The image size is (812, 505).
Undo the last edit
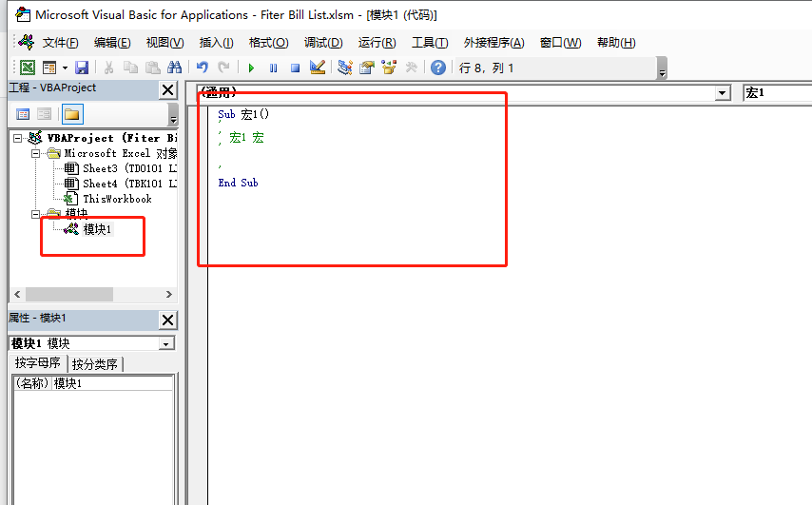(x=202, y=68)
